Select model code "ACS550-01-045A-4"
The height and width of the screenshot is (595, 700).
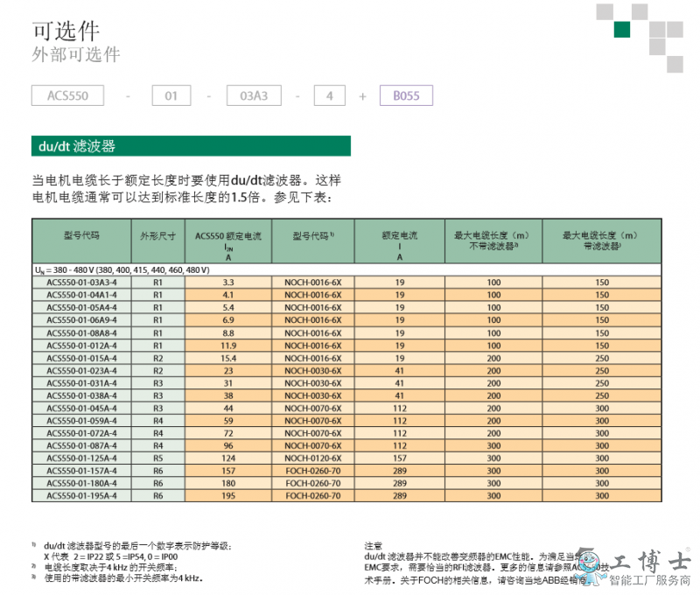click(x=81, y=409)
